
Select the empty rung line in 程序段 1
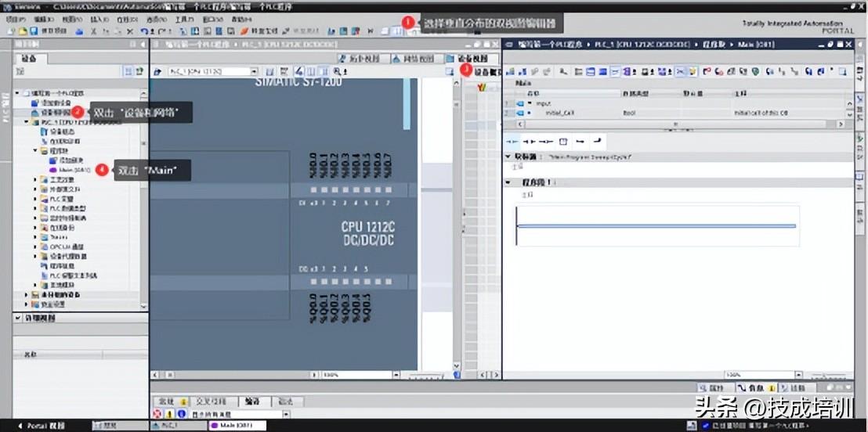click(x=656, y=225)
